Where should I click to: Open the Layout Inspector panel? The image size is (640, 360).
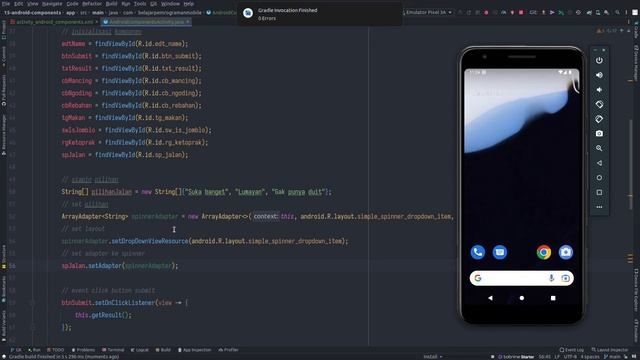609,350
